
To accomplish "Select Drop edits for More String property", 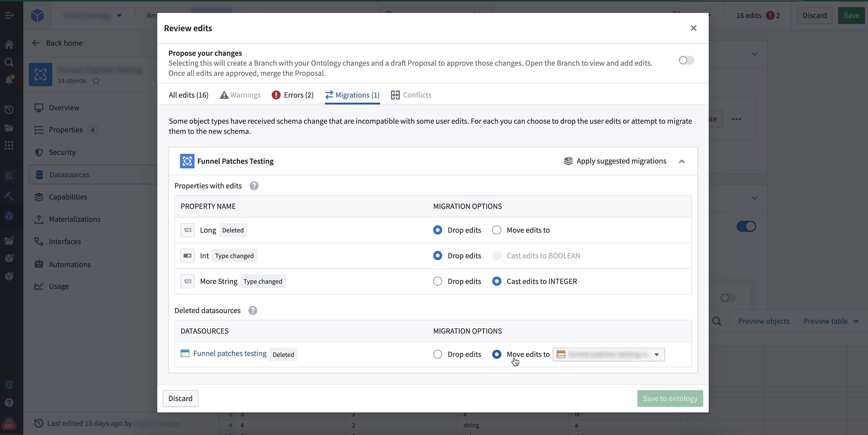I will [x=437, y=281].
